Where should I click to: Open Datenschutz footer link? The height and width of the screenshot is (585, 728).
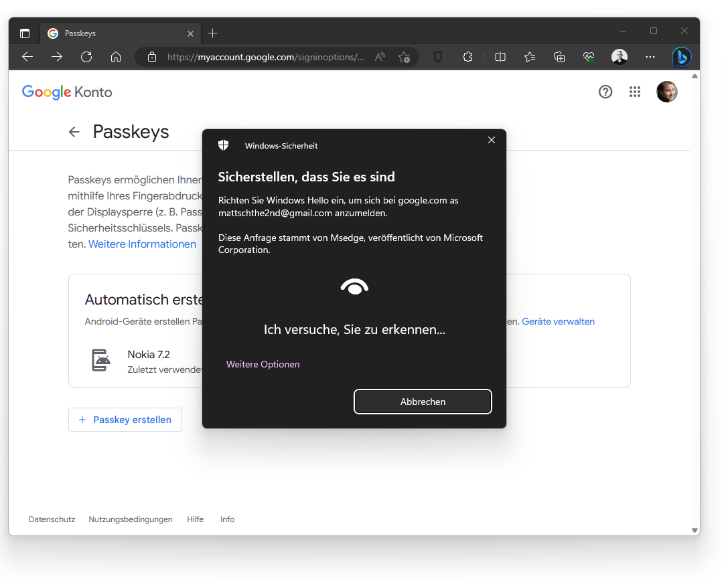pos(52,519)
